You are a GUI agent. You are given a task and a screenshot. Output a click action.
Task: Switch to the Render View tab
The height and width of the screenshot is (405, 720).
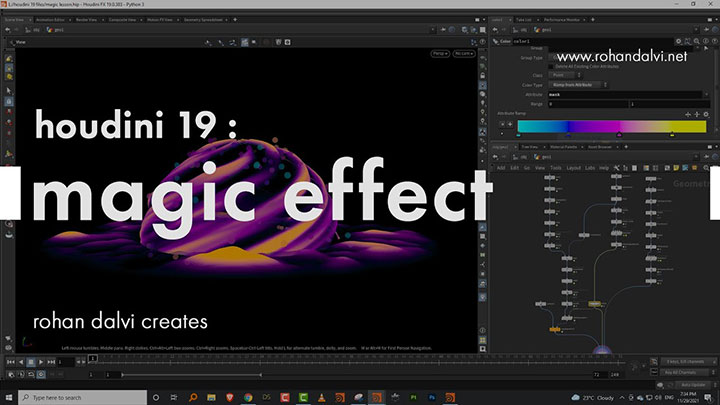click(86, 20)
